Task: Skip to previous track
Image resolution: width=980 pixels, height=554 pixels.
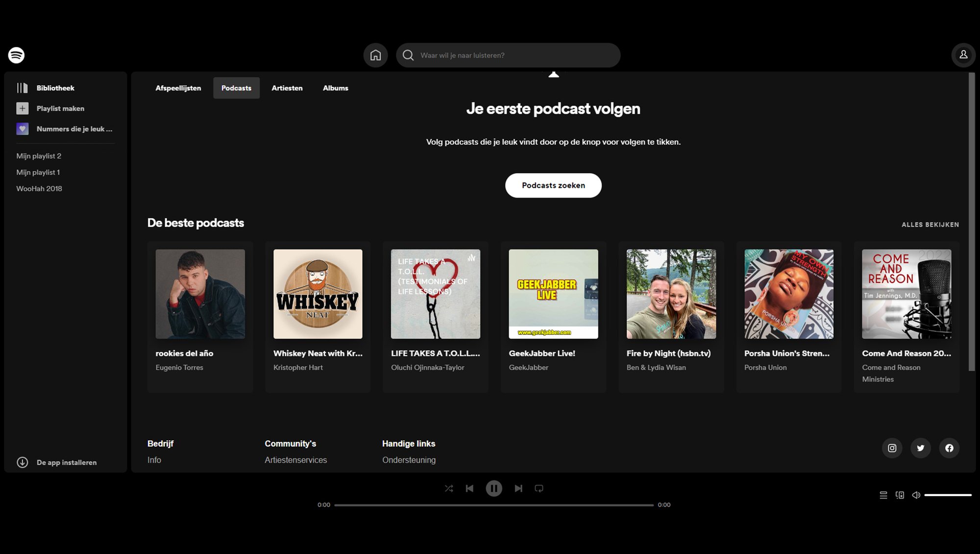Action: (469, 488)
